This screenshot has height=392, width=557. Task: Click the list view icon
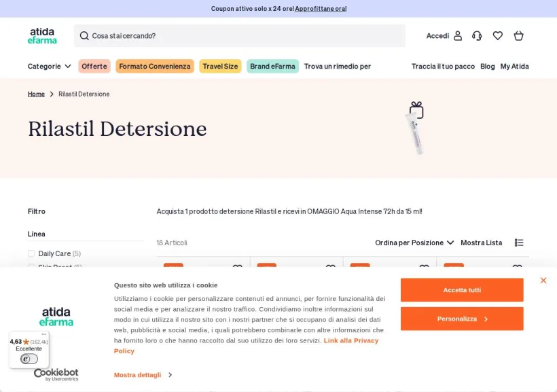click(x=519, y=243)
